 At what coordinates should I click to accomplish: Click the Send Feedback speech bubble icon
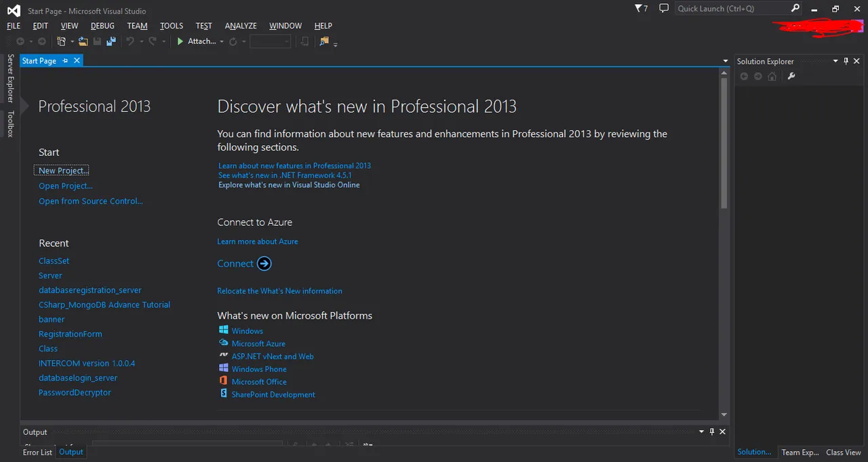pos(664,8)
